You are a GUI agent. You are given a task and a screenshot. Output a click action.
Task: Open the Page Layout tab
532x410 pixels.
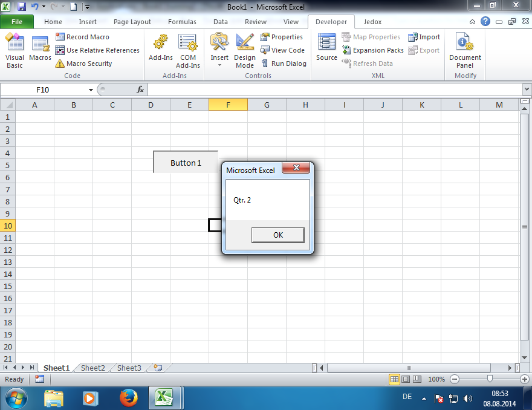click(132, 22)
